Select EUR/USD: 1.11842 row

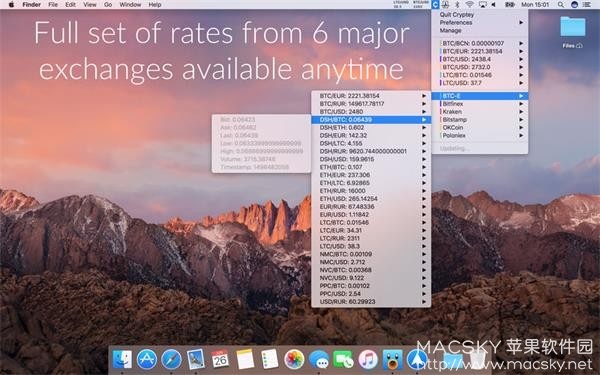(x=371, y=214)
